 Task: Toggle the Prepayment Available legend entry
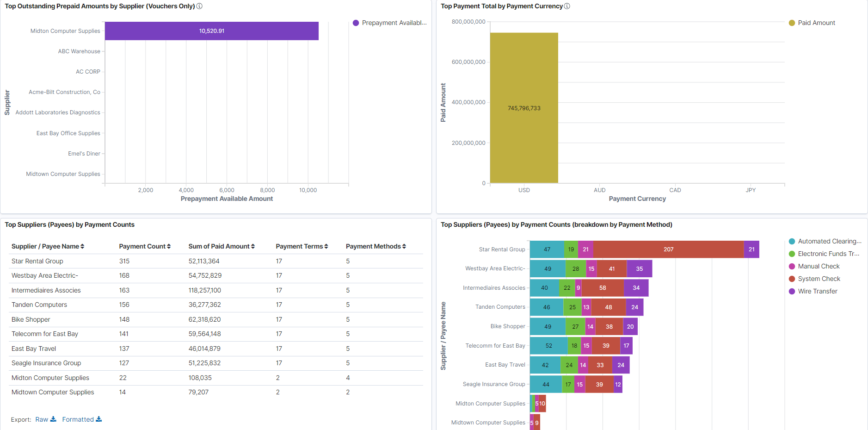[390, 22]
